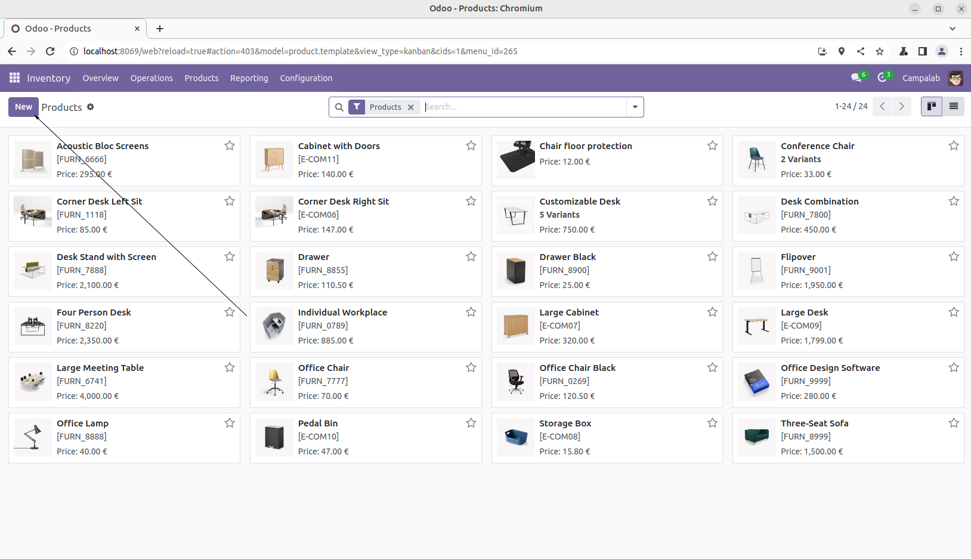The height and width of the screenshot is (560, 971).
Task: Toggle favorite star for Cabinet with Doors
Action: [471, 146]
